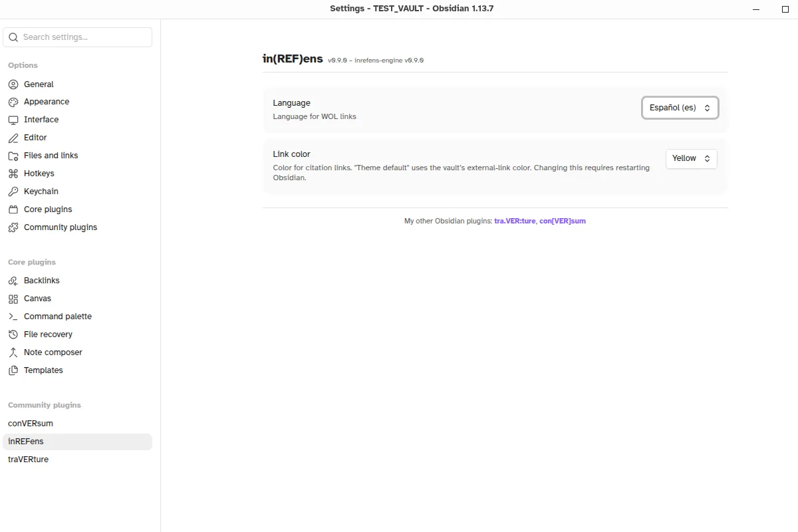Viewport: 798px width, 532px height.
Task: Click the Files and links folder icon
Action: tap(13, 156)
